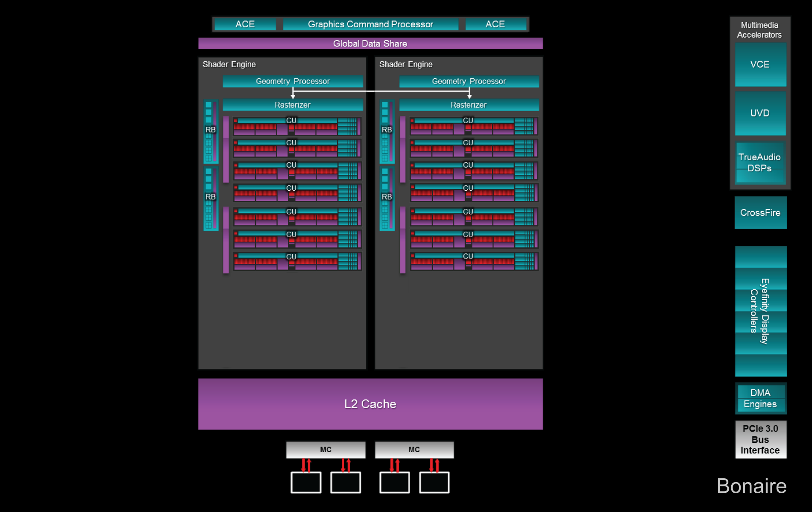Select the last CU in left Shader Engine
Image resolution: width=812 pixels, height=512 pixels.
coord(297,261)
